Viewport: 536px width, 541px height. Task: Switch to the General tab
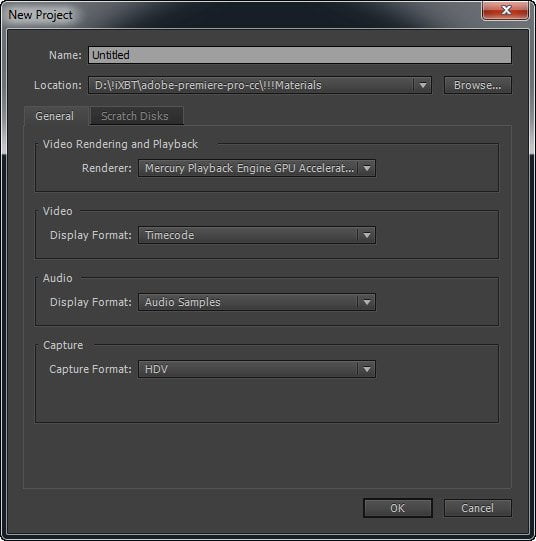click(x=55, y=116)
